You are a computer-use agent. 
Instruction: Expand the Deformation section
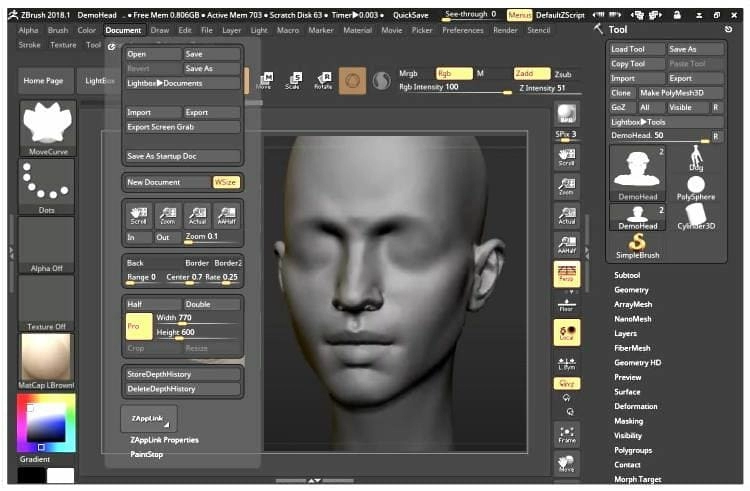636,407
